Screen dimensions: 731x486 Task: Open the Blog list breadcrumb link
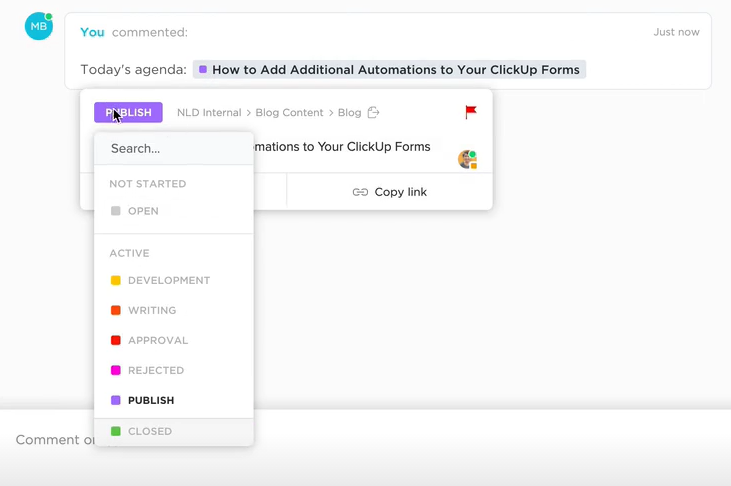pyautogui.click(x=349, y=112)
